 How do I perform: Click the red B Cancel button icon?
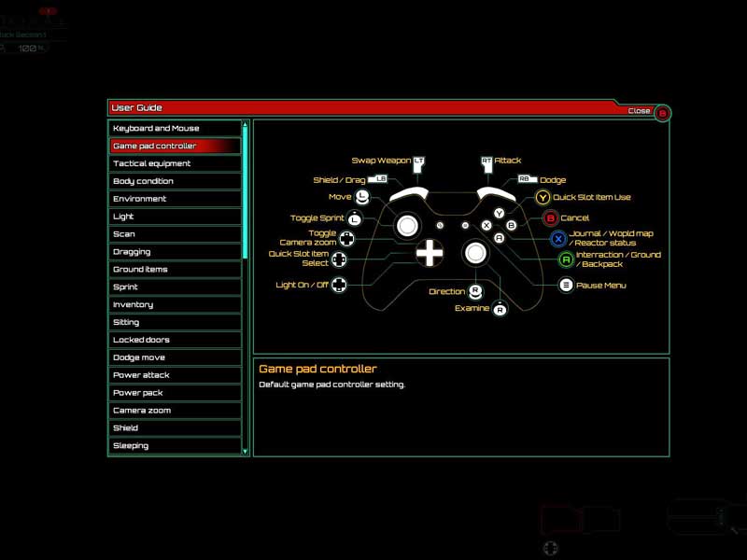(550, 218)
